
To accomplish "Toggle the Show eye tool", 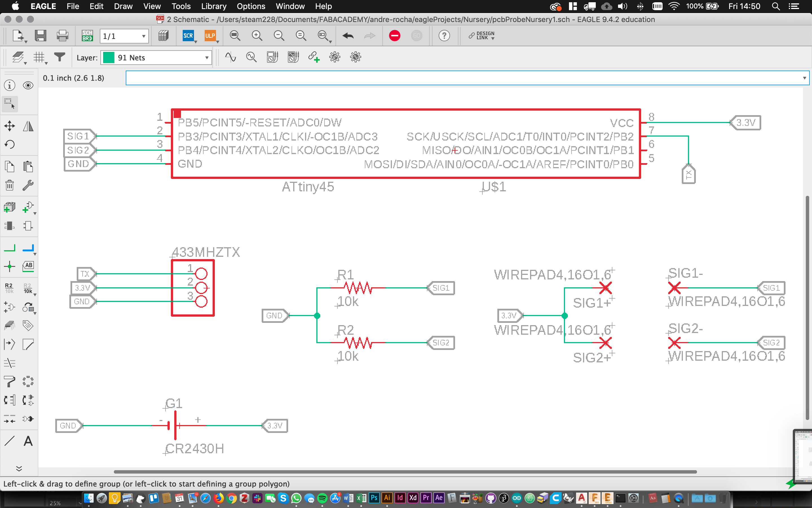I will (x=28, y=85).
